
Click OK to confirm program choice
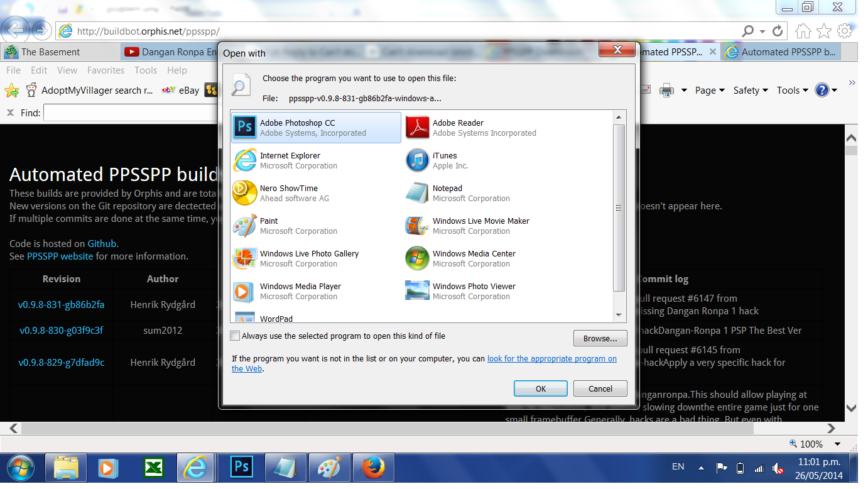pyautogui.click(x=540, y=388)
